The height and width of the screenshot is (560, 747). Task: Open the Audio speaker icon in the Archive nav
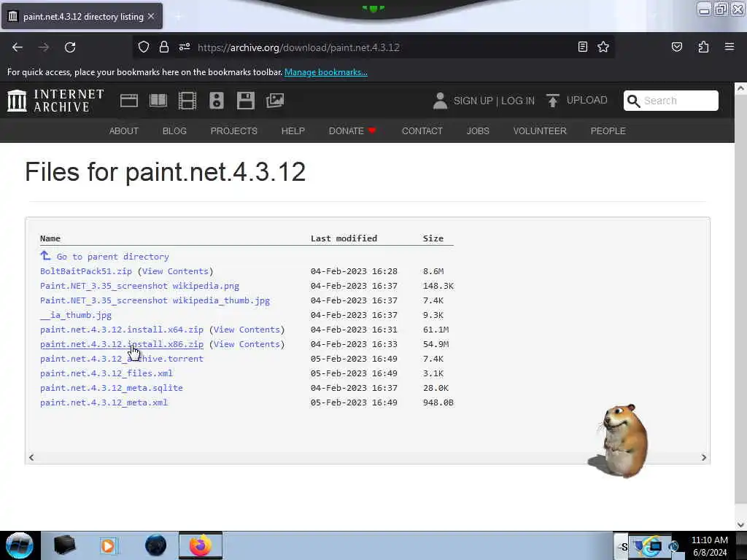(x=216, y=101)
